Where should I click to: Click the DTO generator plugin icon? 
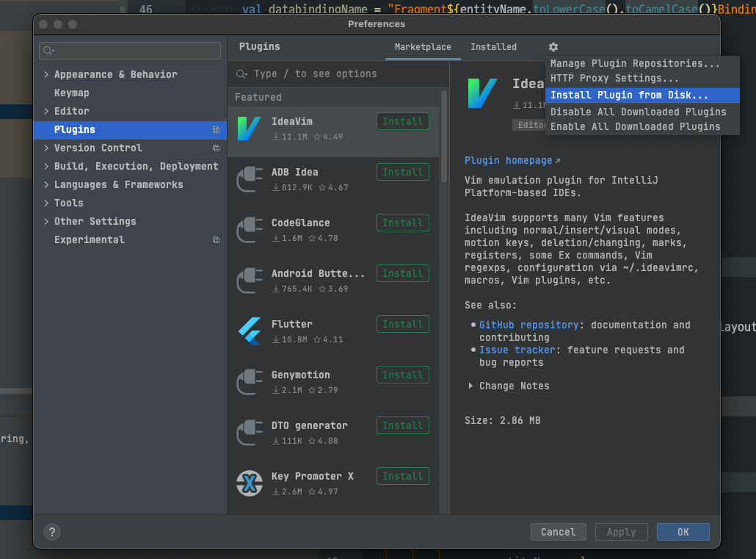click(250, 433)
